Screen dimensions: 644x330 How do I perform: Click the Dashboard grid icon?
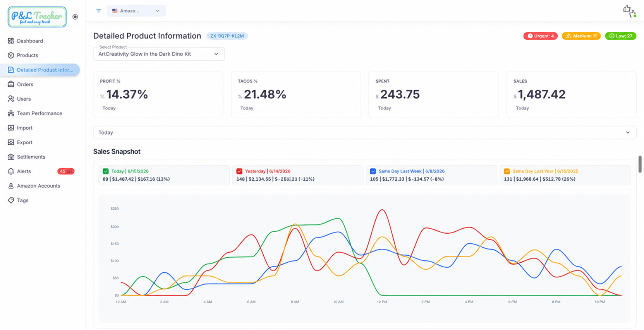[x=11, y=41]
